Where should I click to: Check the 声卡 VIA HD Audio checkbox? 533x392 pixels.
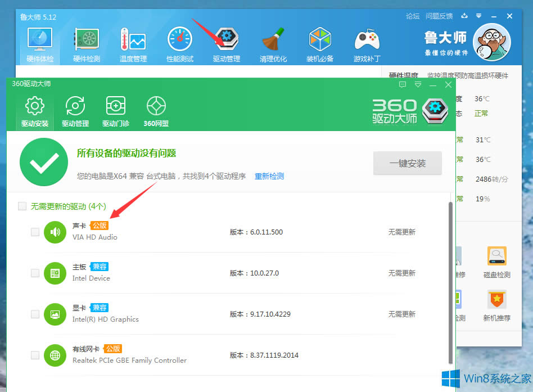pos(35,232)
